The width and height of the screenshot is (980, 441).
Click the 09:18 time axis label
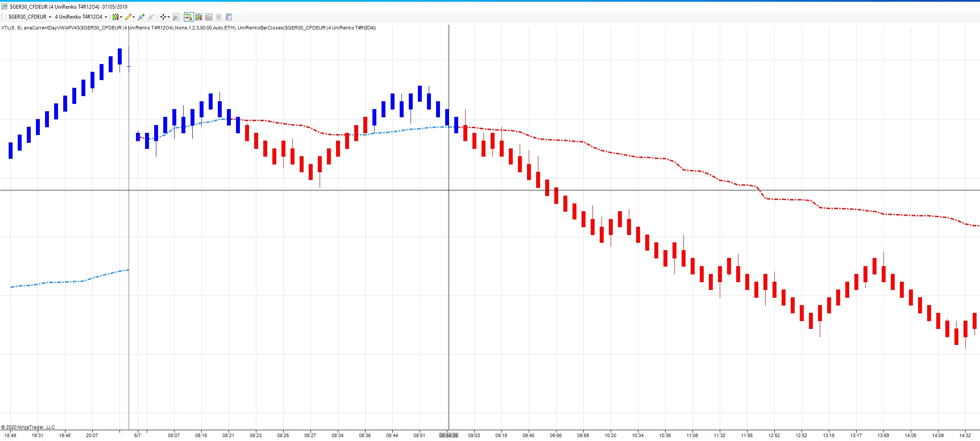pos(501,435)
